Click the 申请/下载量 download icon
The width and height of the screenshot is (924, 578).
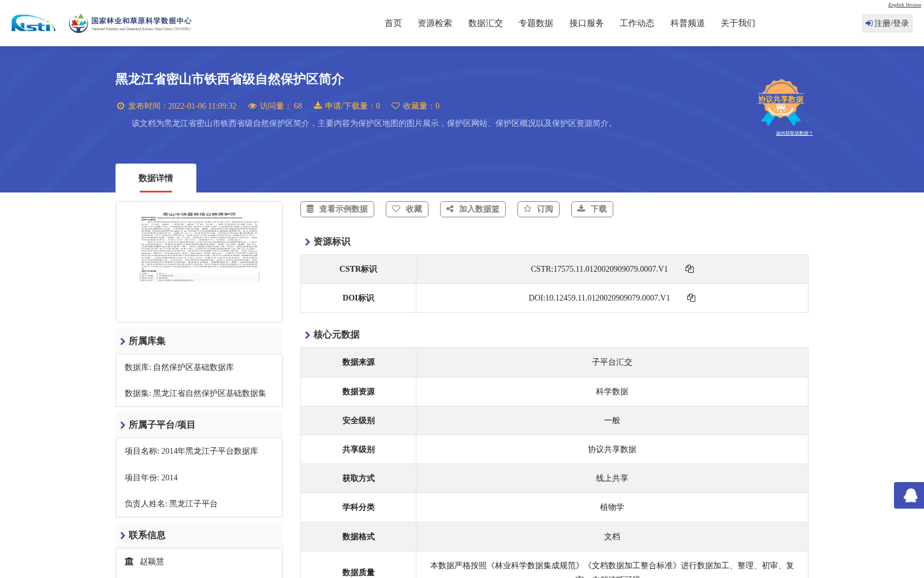pyautogui.click(x=318, y=105)
